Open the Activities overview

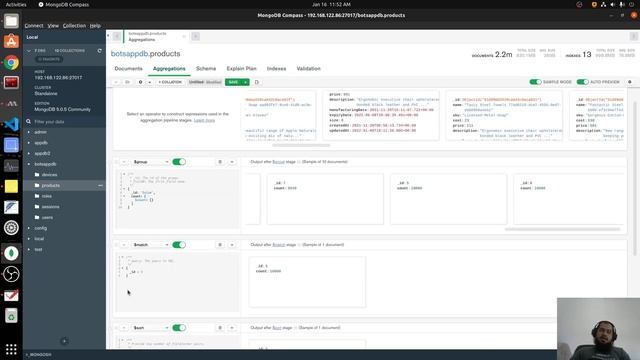click(x=16, y=4)
